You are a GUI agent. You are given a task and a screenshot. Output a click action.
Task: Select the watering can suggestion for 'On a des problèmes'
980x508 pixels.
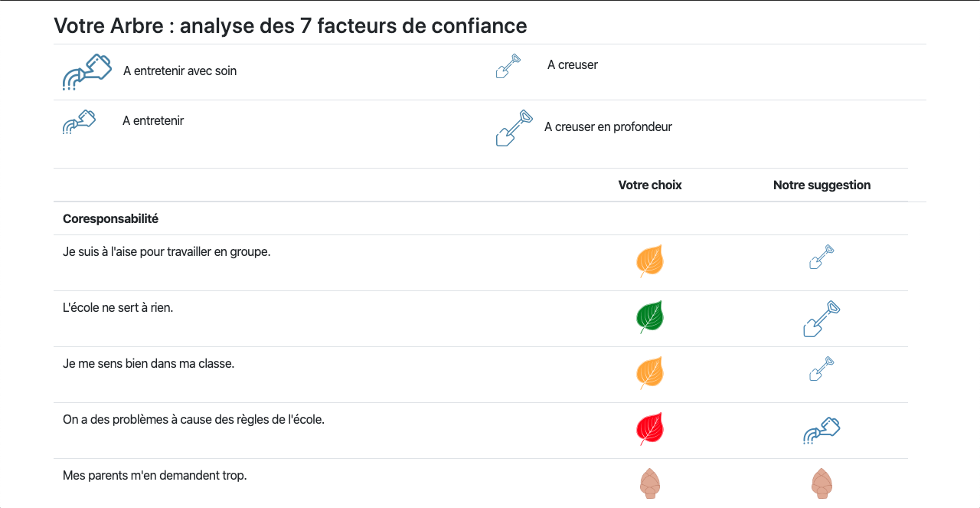tap(822, 430)
